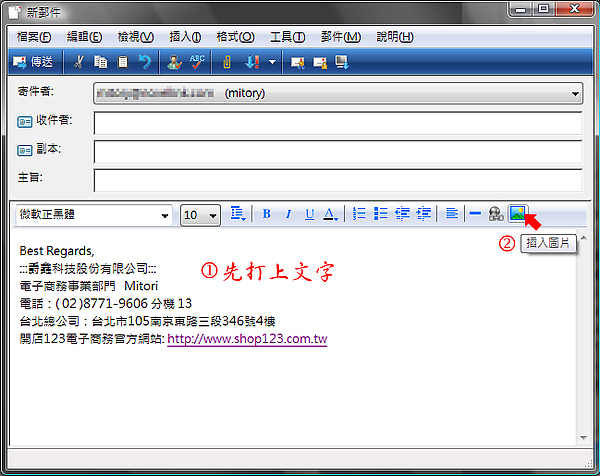Set message priority icon
The width and height of the screenshot is (600, 476).
(x=253, y=62)
